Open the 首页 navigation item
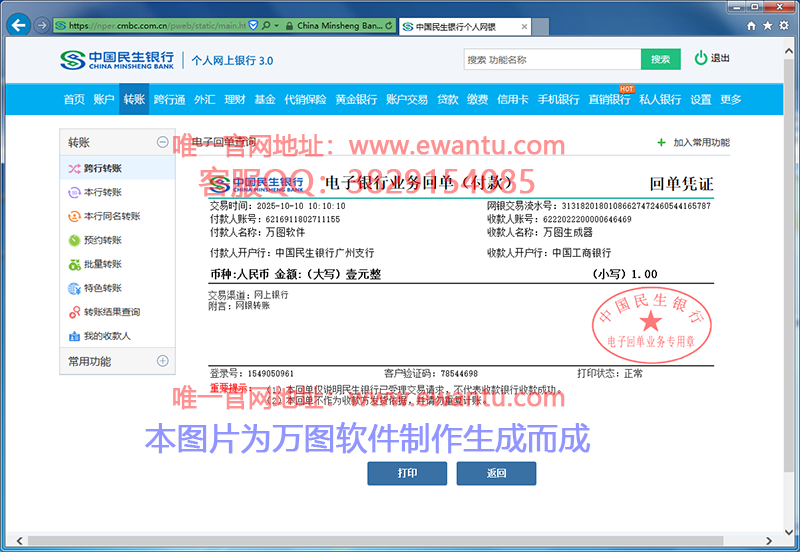800x552 pixels. click(74, 99)
